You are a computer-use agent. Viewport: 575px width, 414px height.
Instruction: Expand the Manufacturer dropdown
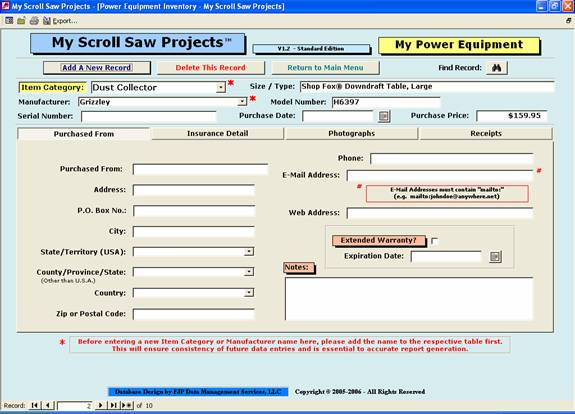pos(242,102)
